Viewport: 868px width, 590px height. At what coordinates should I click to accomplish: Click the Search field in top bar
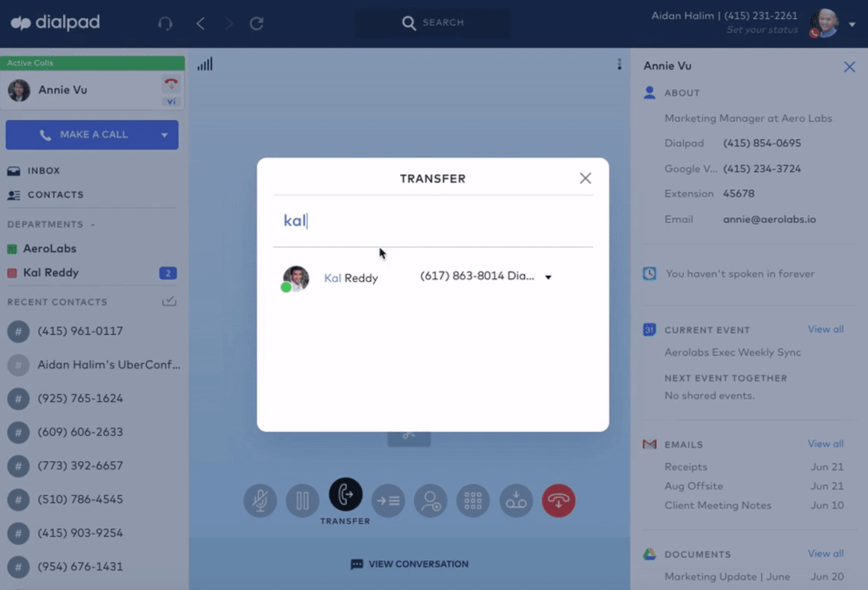[433, 23]
